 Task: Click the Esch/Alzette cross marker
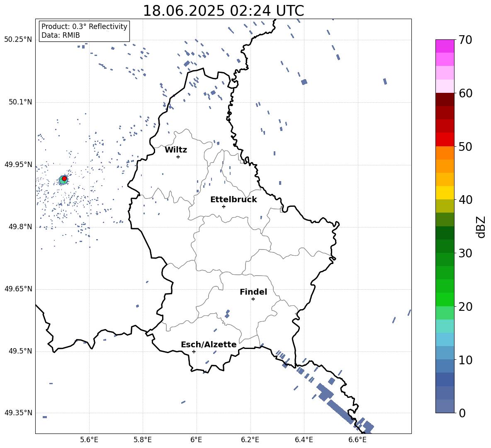point(194,351)
